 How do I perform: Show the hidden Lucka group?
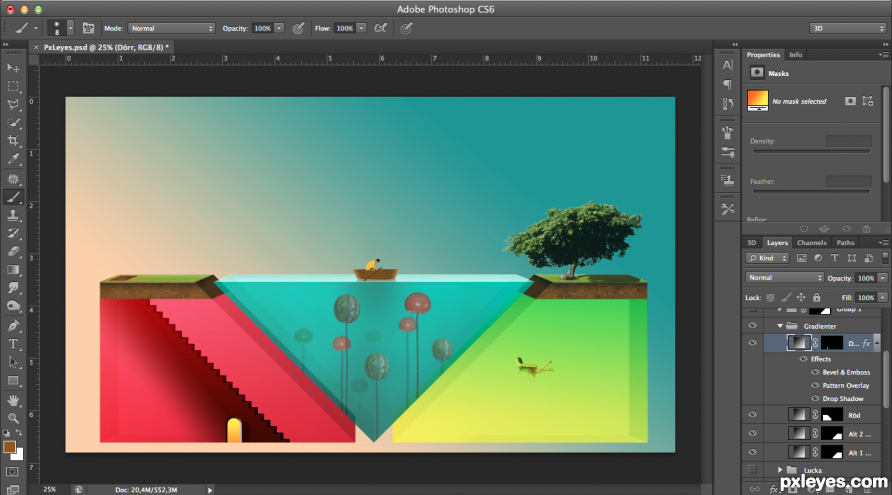pyautogui.click(x=752, y=469)
